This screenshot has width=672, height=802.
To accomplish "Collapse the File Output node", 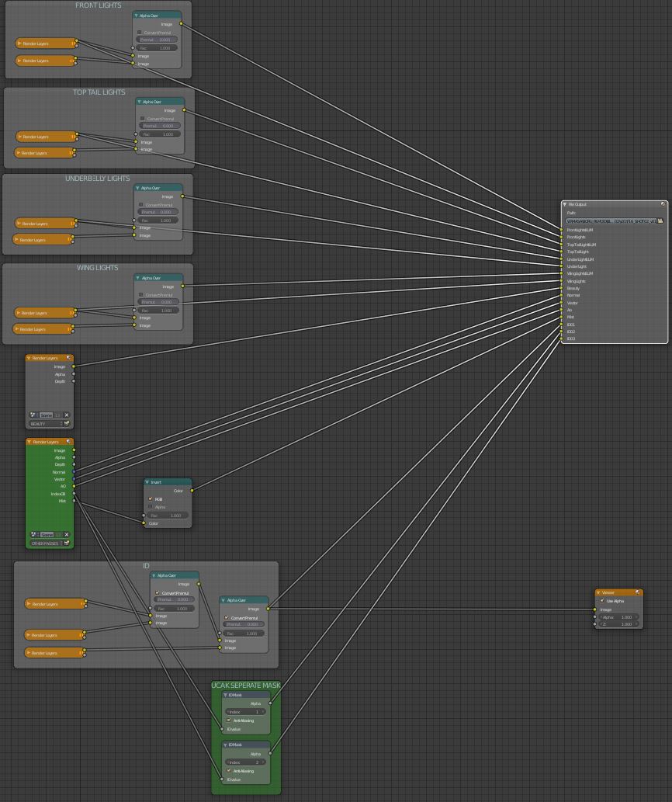I will pyautogui.click(x=565, y=204).
